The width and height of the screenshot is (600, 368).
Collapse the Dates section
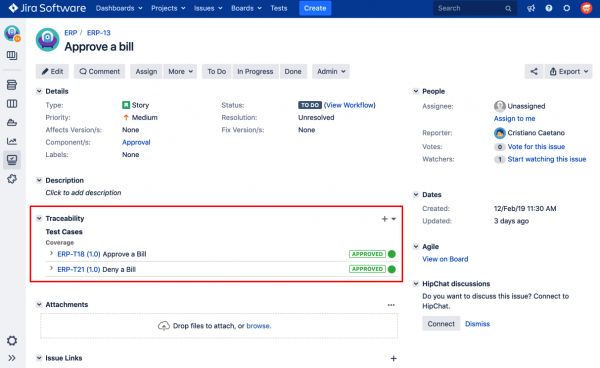pos(416,194)
